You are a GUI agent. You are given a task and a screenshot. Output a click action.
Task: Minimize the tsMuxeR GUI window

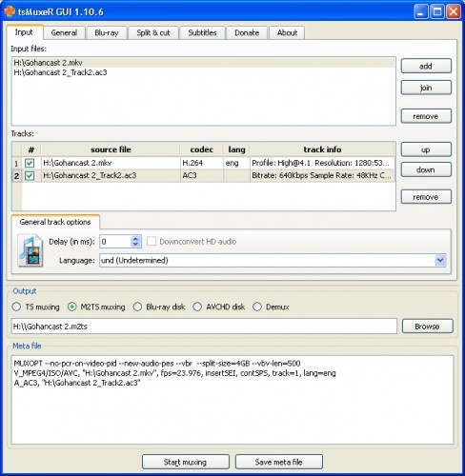(421, 12)
